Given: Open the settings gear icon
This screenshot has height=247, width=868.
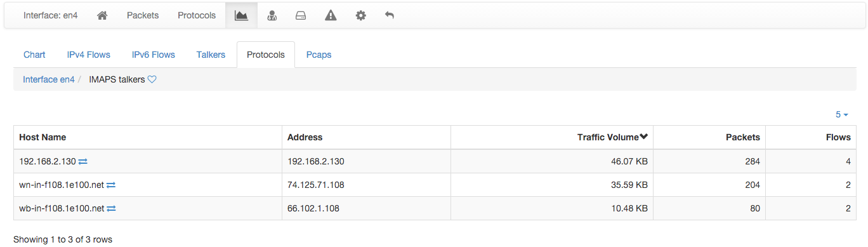Looking at the screenshot, I should click(x=360, y=15).
